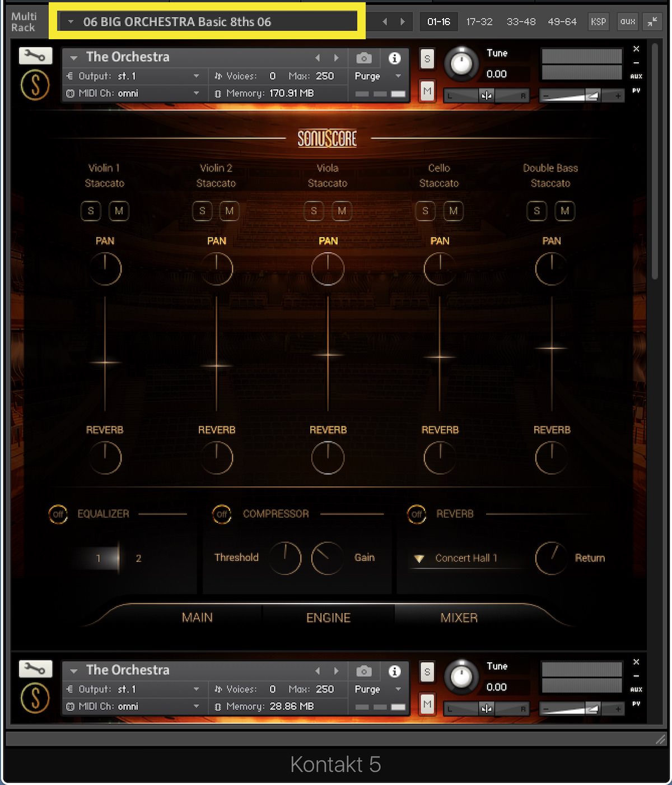Open the info icon of the bottom instrument
This screenshot has height=785, width=672.
coord(395,671)
